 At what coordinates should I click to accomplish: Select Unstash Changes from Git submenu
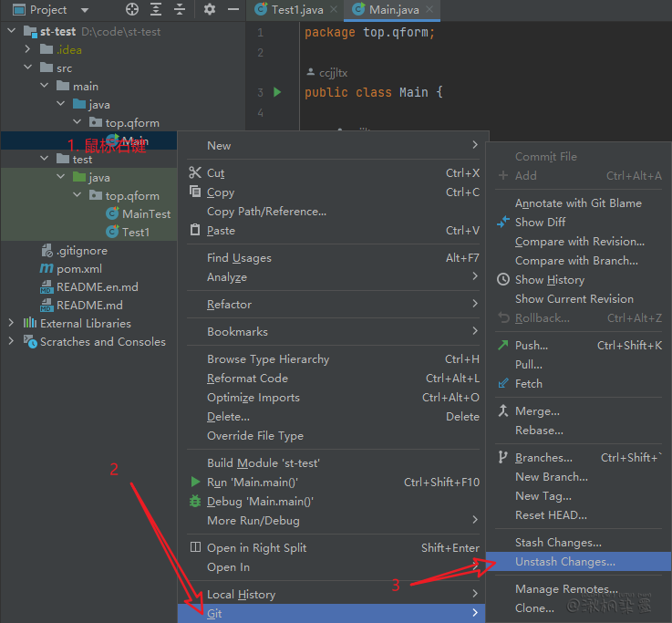click(x=564, y=562)
